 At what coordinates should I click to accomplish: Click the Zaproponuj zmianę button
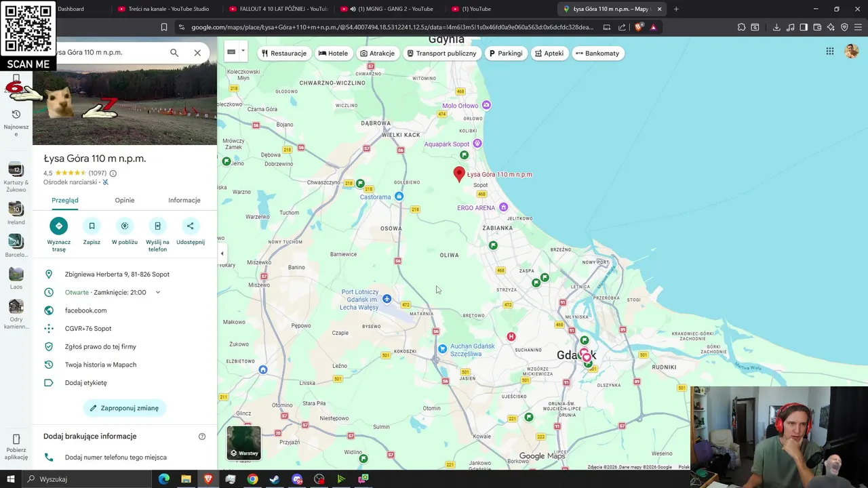[125, 408]
